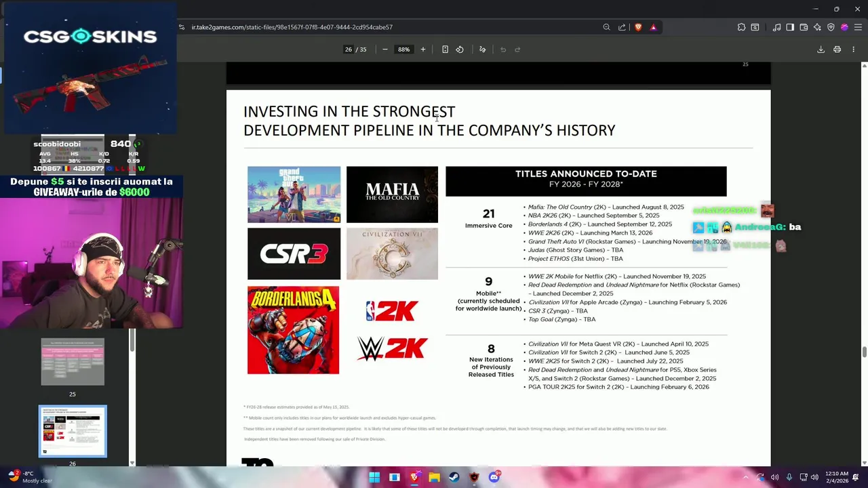868x488 pixels.
Task: Click the Civilization VII image
Action: click(392, 253)
